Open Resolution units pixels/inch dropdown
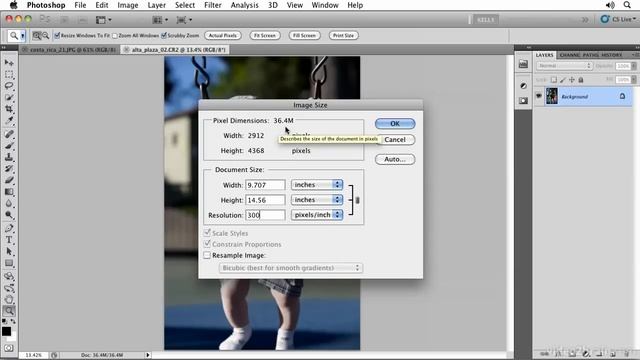The height and width of the screenshot is (360, 640). pos(317,215)
